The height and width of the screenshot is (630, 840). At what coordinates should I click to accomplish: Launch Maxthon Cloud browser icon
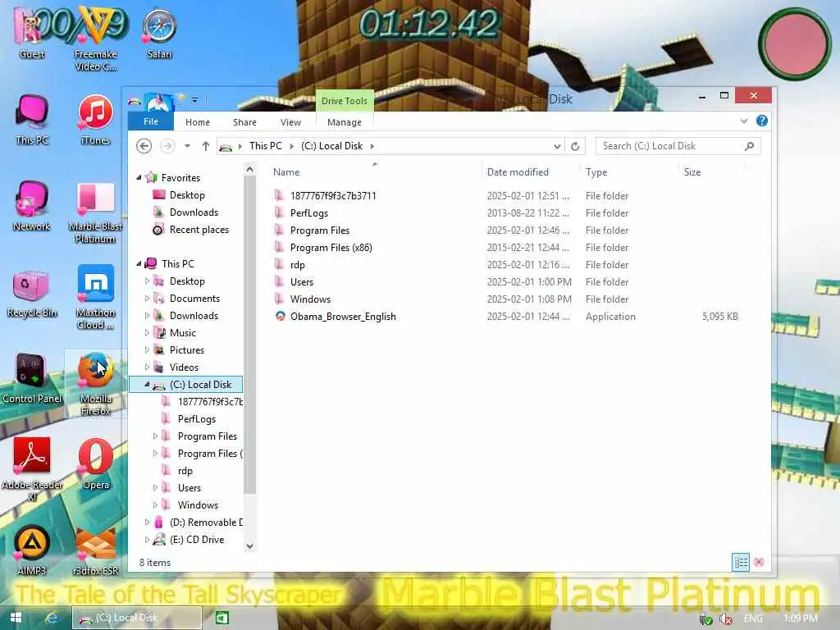point(95,297)
